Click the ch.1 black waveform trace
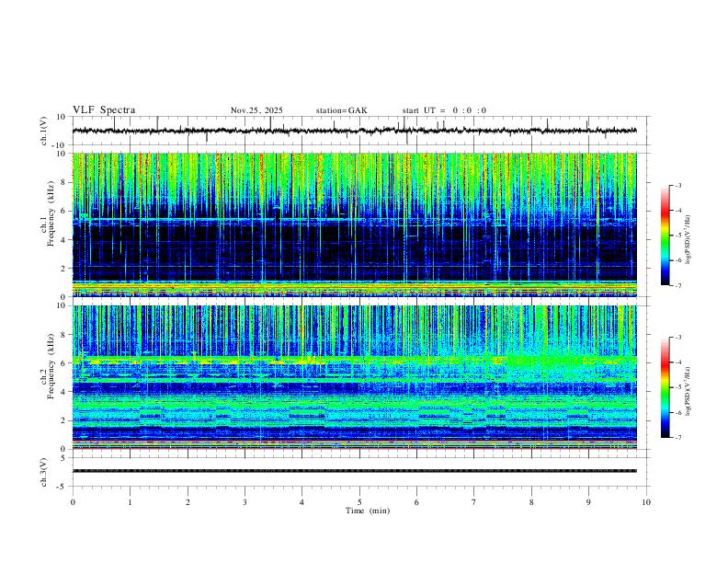 pyautogui.click(x=355, y=131)
